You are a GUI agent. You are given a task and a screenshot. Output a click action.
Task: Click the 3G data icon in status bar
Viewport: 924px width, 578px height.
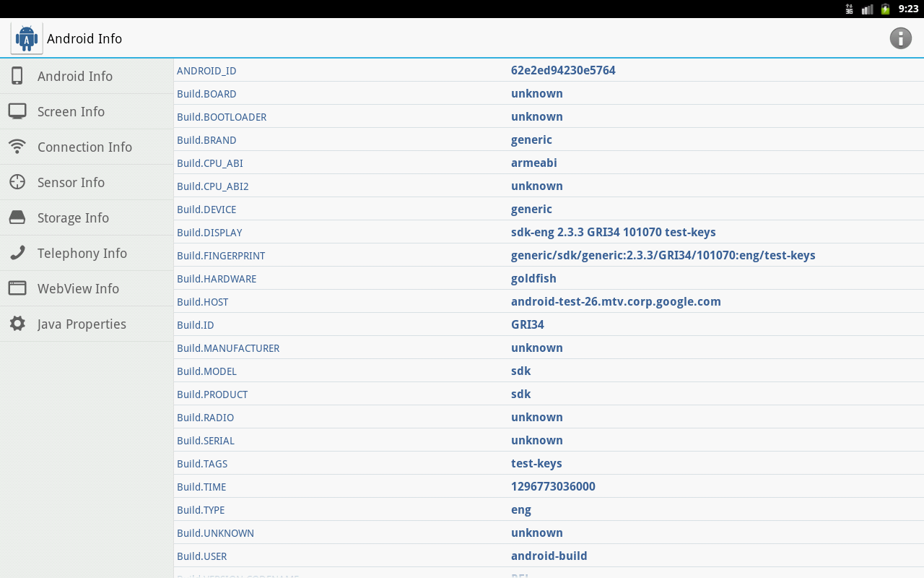pos(849,9)
